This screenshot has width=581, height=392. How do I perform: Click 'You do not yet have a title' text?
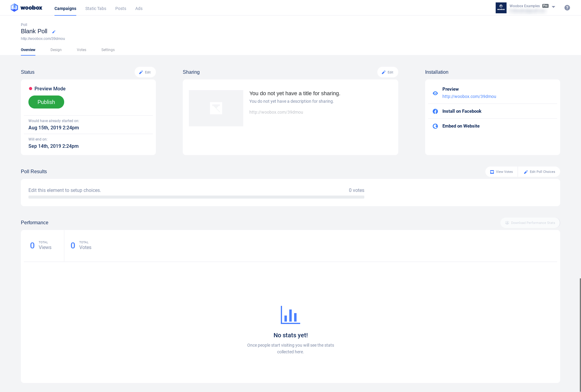pyautogui.click(x=295, y=93)
